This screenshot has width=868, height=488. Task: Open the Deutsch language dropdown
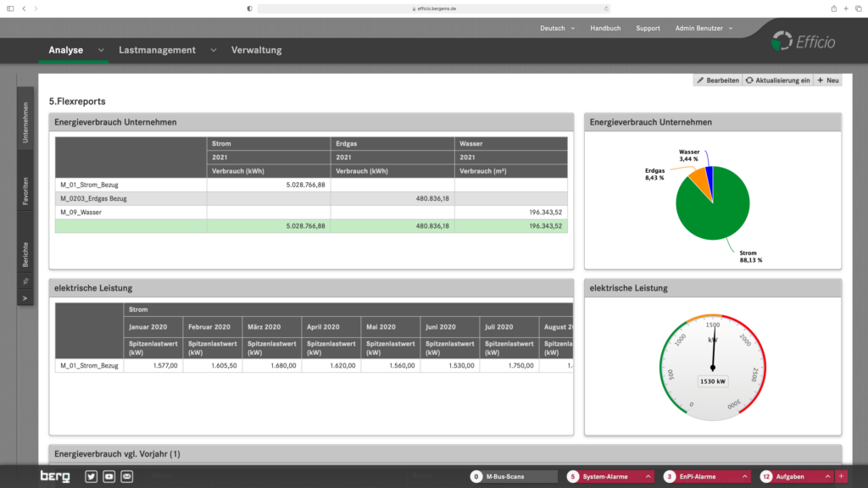[x=557, y=28]
